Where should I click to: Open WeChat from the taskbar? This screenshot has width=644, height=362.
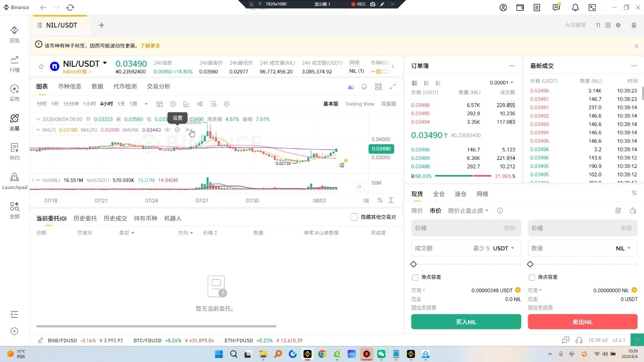click(381, 354)
